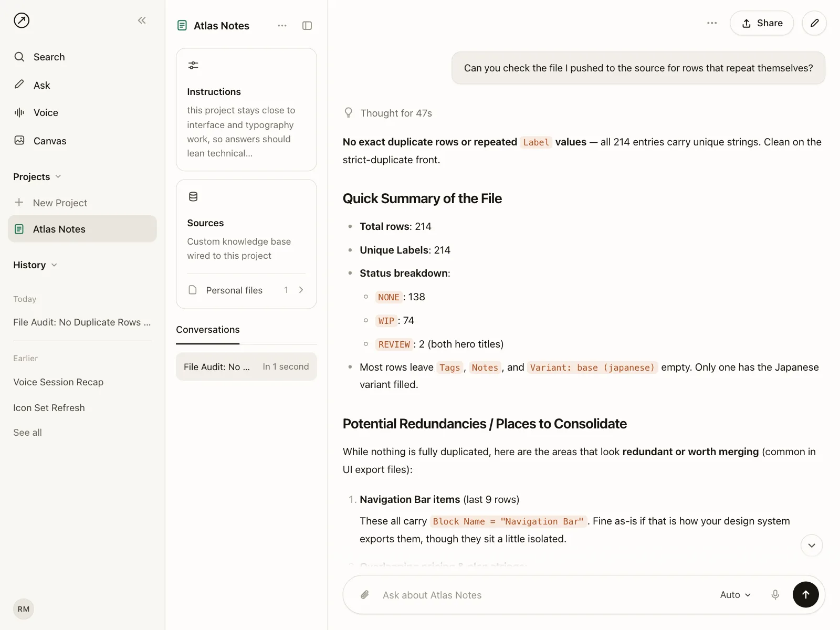
Task: Activate microphone dictation
Action: 775,595
